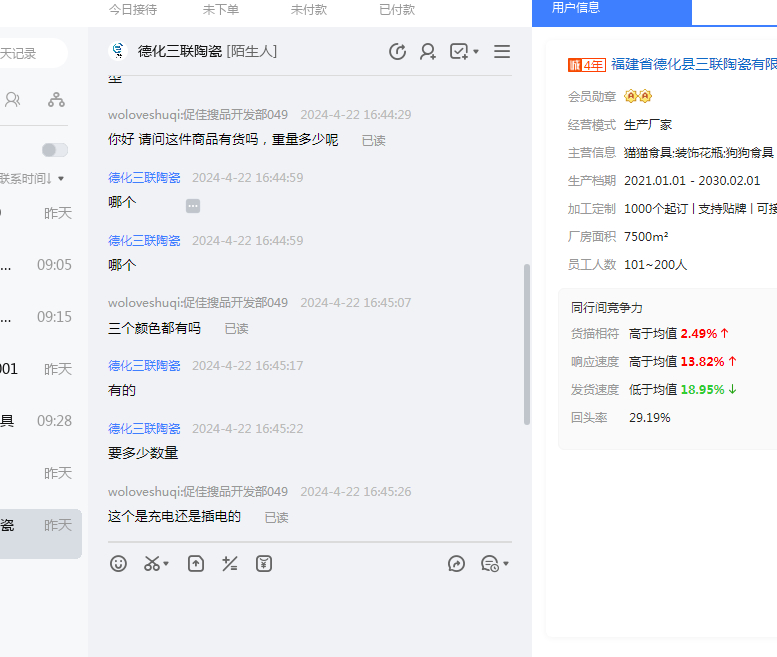Click the add contact person icon

click(428, 52)
